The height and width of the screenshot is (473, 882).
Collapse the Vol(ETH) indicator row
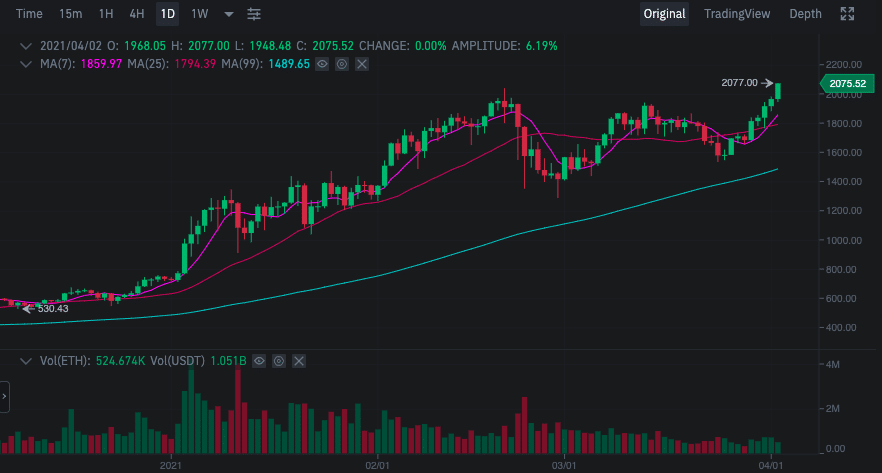click(x=27, y=360)
